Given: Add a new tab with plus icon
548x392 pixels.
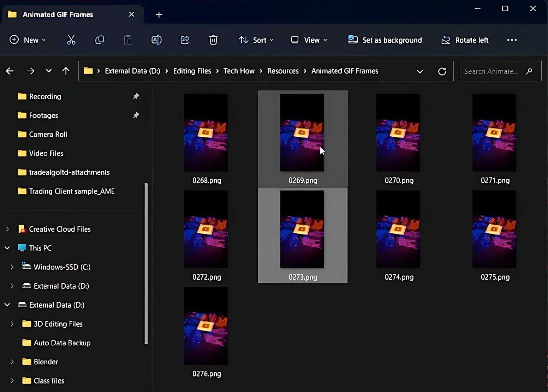Looking at the screenshot, I should [159, 14].
